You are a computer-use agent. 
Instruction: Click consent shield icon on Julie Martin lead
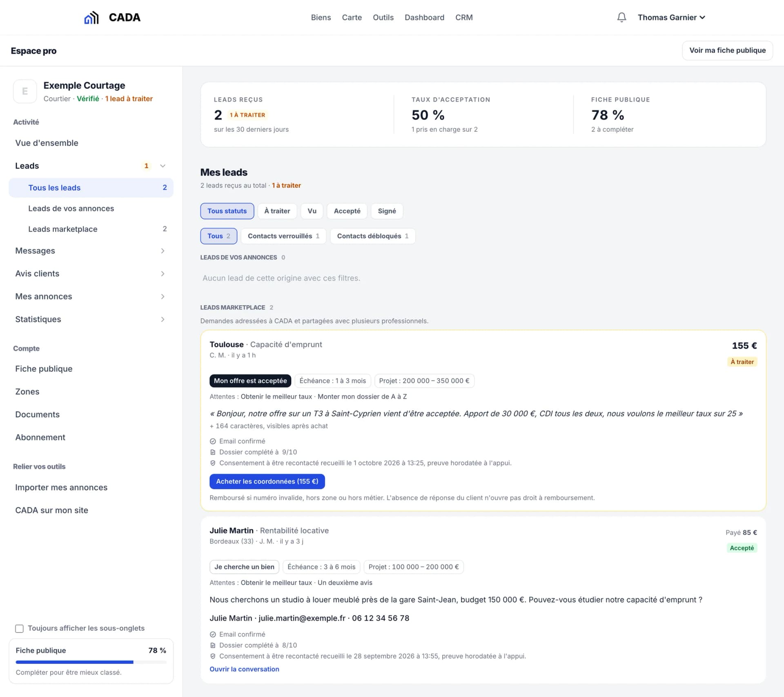click(x=213, y=657)
